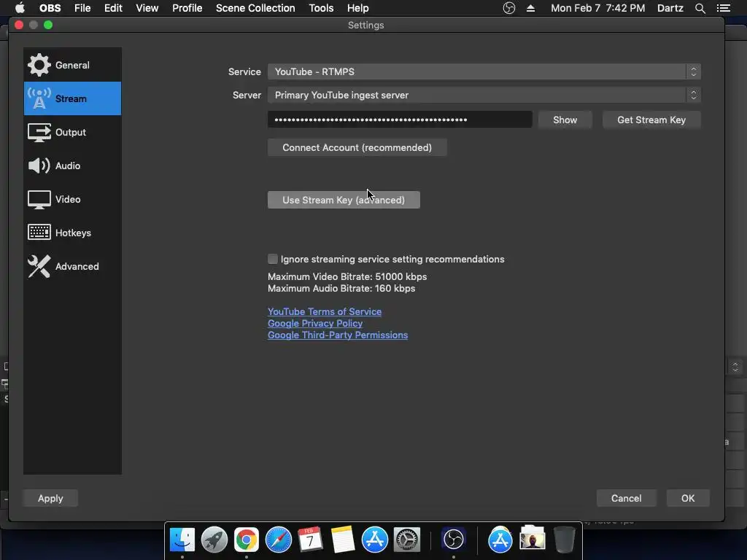Open the Downloads stack in dock
The height and width of the screenshot is (560, 747).
pos(532,540)
